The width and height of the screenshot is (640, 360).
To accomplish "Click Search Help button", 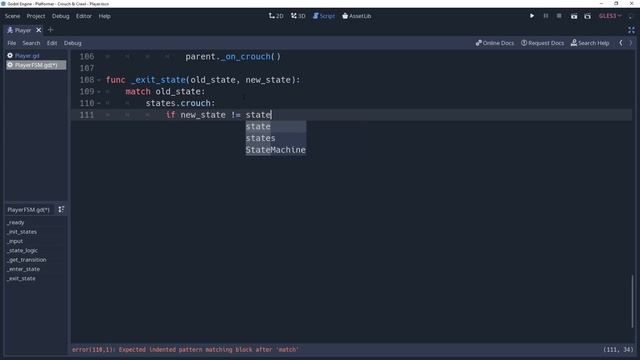I will (x=590, y=43).
